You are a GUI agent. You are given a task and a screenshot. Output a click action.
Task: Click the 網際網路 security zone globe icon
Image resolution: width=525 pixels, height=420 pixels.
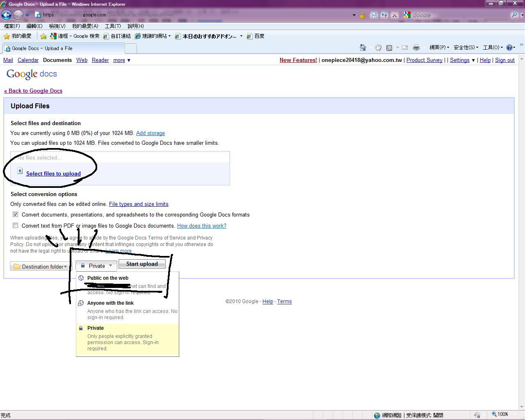[x=377, y=415]
